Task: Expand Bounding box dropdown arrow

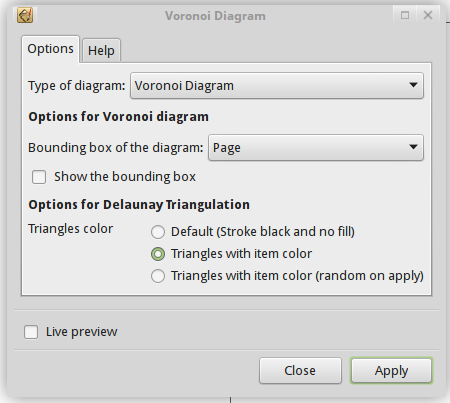Action: tap(413, 147)
